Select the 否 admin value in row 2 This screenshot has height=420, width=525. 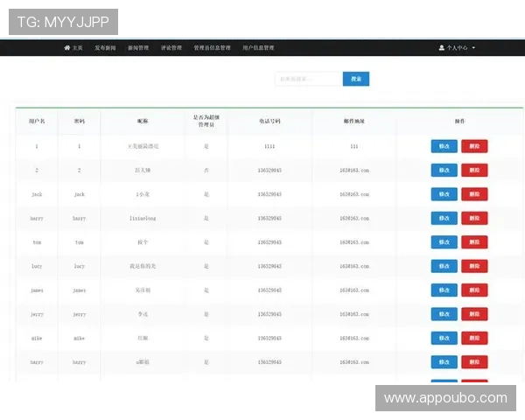click(x=206, y=170)
